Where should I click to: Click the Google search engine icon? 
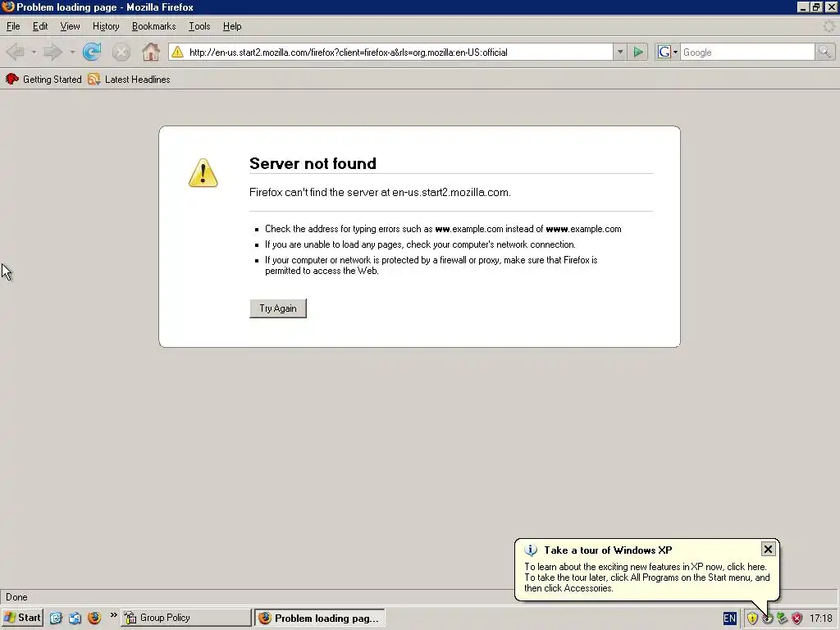click(664, 52)
